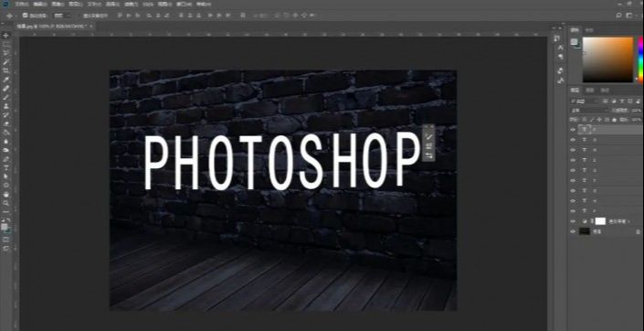Select the Crop tool
Screen dimensions: 644x331
(5, 70)
